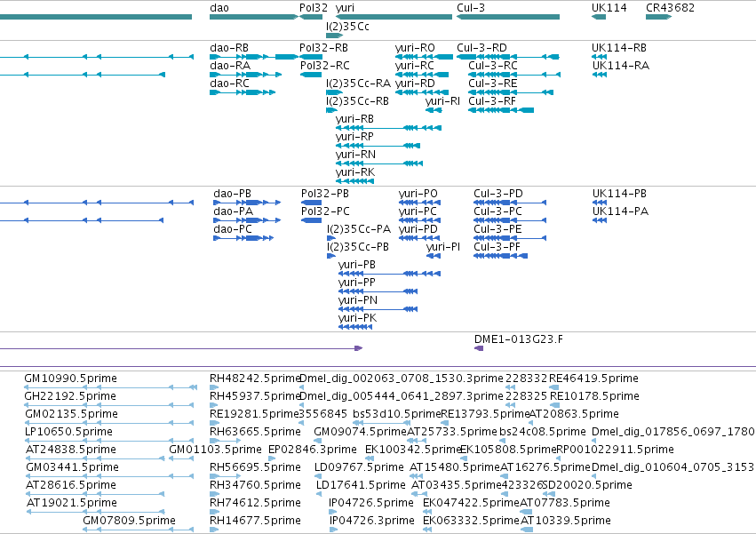The width and height of the screenshot is (756, 534).
Task: Click the Cul-3-PE protein label
Action: click(x=497, y=229)
